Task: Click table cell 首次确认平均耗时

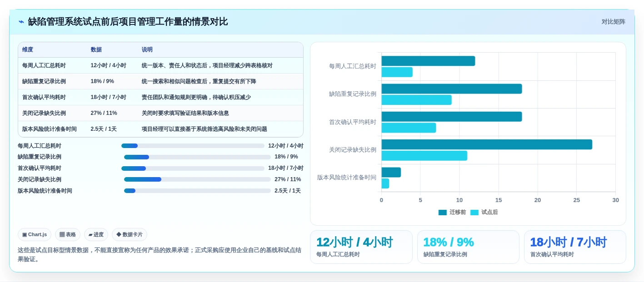Action: click(44, 97)
